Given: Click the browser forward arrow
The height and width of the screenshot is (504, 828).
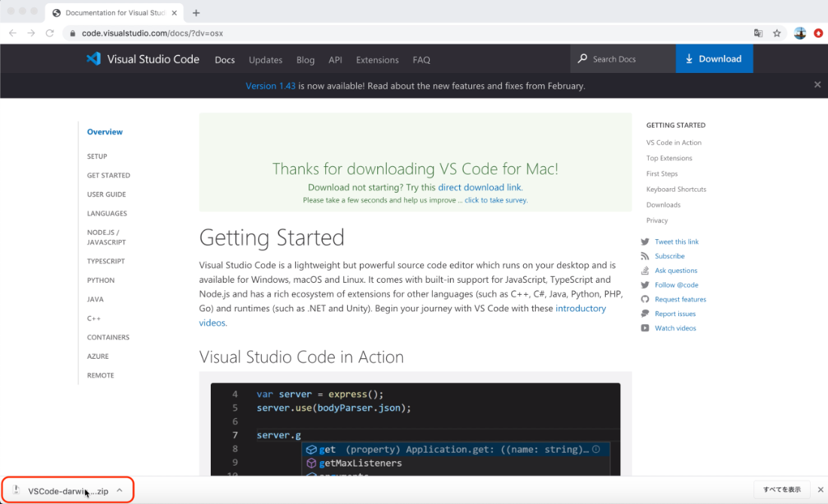Looking at the screenshot, I should coord(31,32).
